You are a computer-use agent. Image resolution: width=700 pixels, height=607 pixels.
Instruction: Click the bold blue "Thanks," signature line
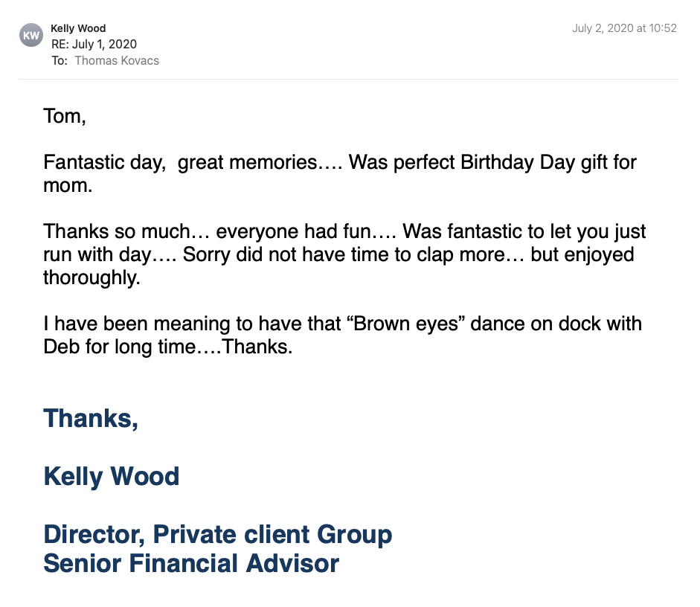(x=91, y=418)
